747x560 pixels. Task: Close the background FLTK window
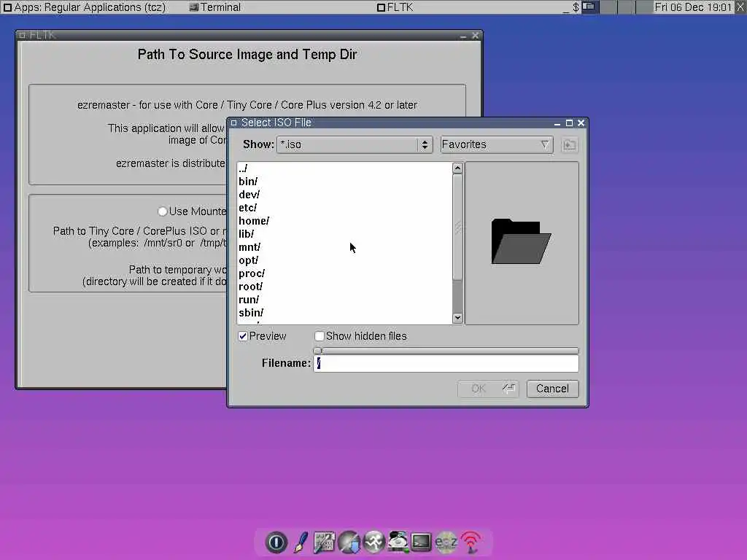point(475,36)
